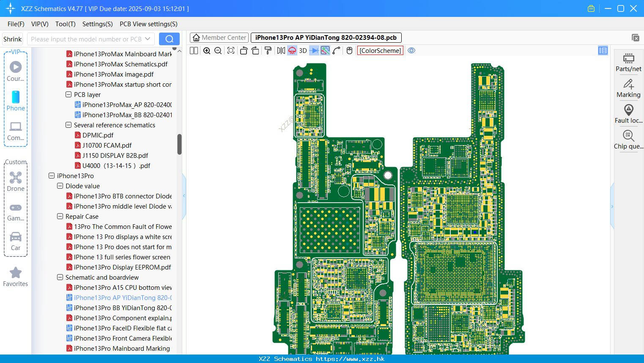644x363 pixels.
Task: Toggle the 3D view mode
Action: [303, 51]
